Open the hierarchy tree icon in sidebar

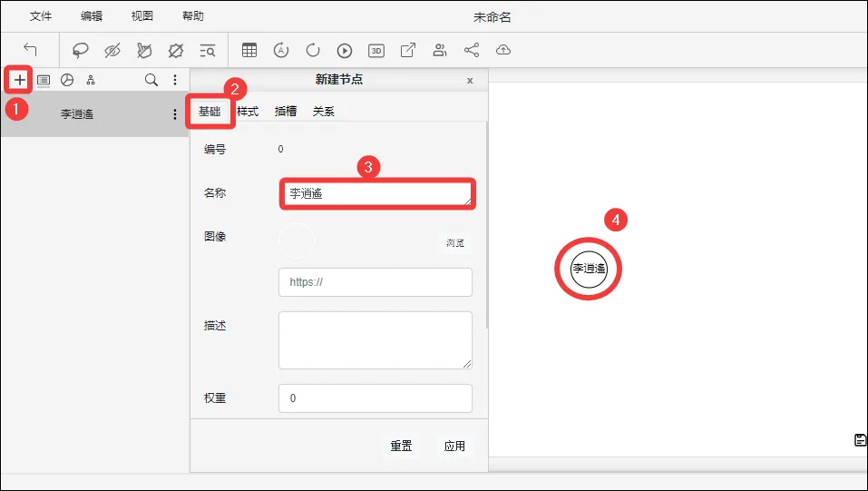point(91,81)
